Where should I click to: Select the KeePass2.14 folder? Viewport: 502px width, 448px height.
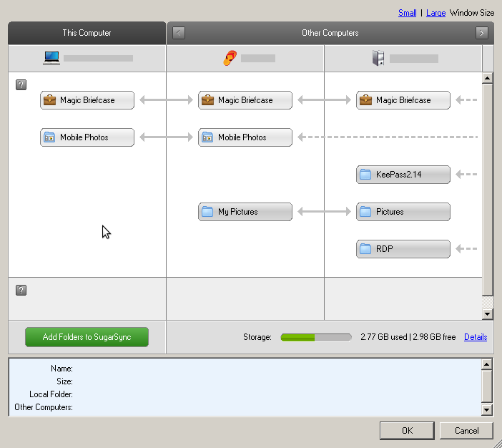click(x=403, y=175)
